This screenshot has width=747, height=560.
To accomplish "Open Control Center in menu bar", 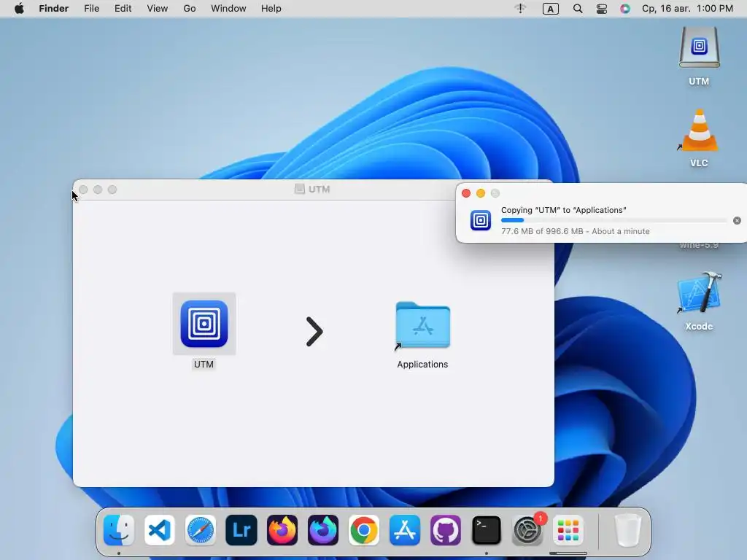I will click(x=602, y=9).
